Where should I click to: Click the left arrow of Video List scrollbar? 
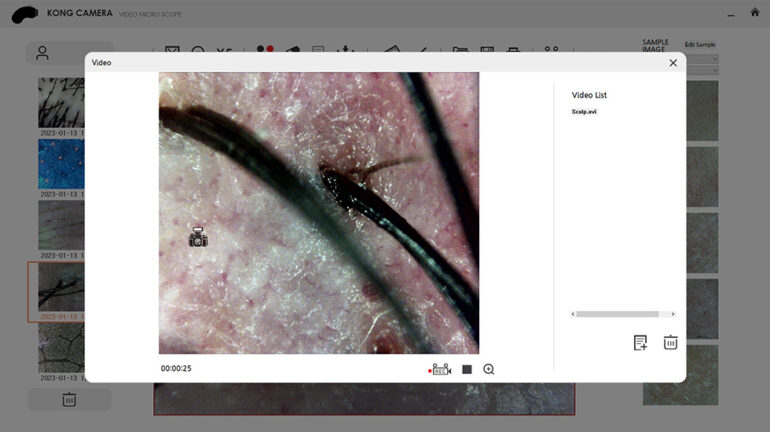pyautogui.click(x=573, y=314)
